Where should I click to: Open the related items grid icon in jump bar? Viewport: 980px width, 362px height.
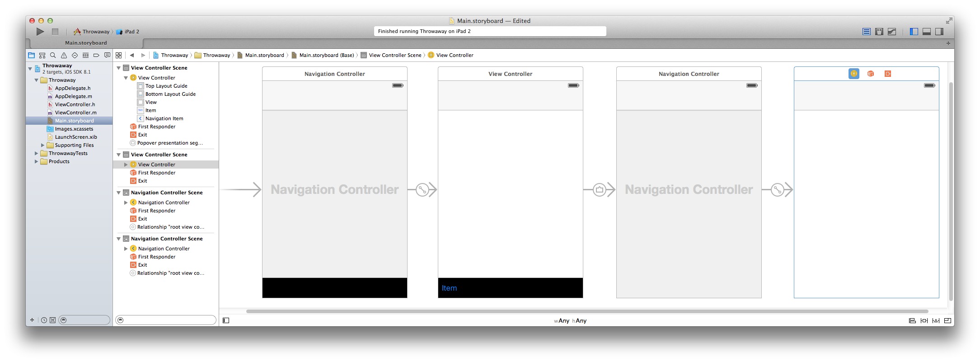pos(119,55)
